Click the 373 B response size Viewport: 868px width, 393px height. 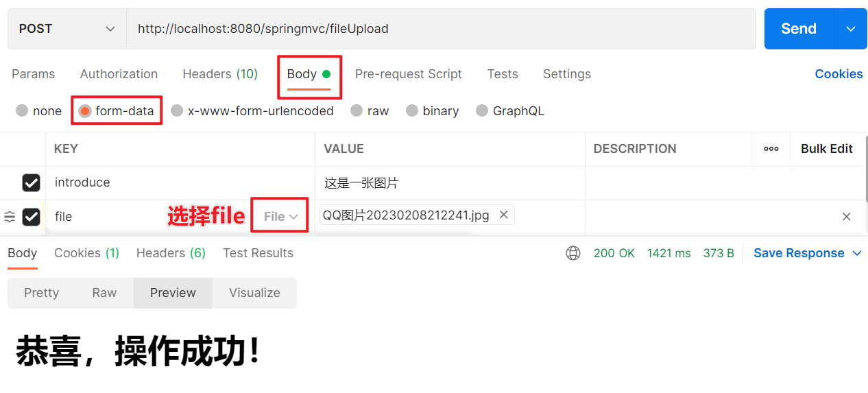pyautogui.click(x=719, y=253)
